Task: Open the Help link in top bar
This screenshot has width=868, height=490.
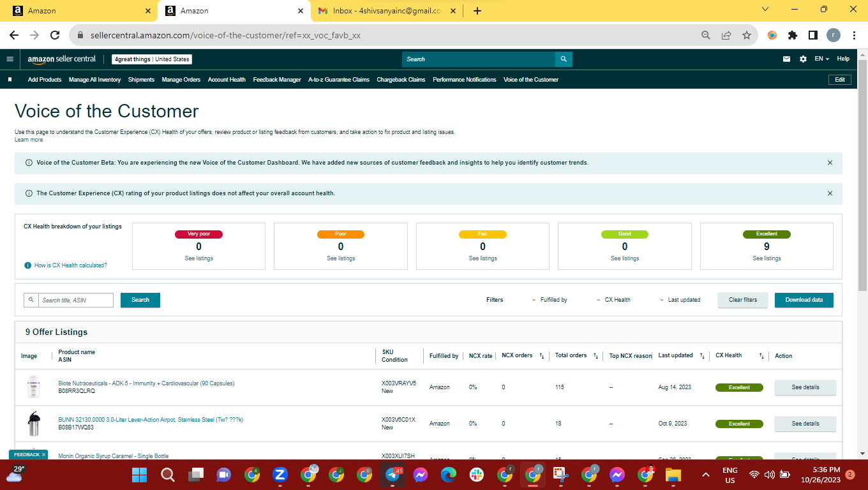Action: pyautogui.click(x=843, y=59)
